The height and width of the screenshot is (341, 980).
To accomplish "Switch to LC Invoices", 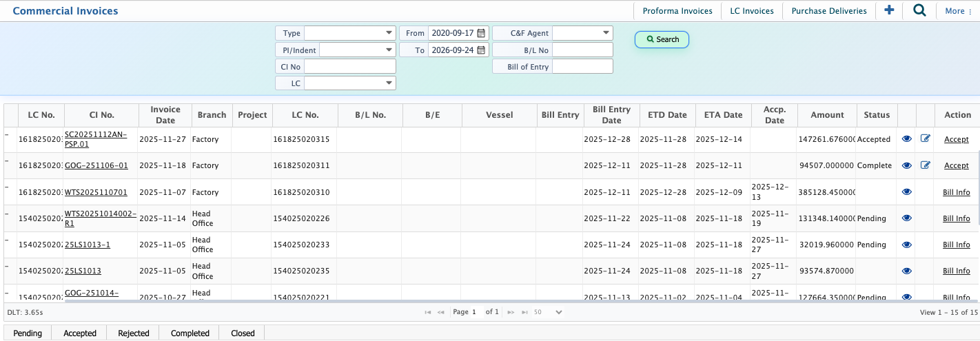I will coord(752,11).
